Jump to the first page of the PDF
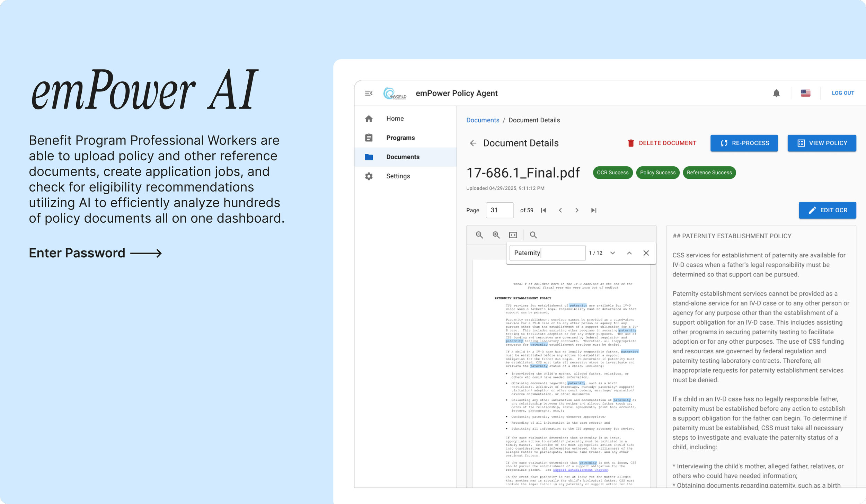Viewport: 866px width, 504px height. 544,210
